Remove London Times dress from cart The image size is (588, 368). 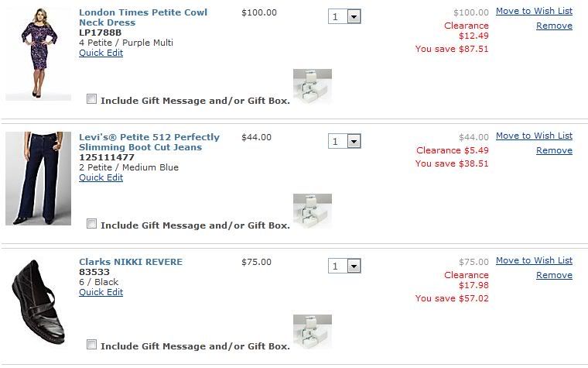click(x=554, y=26)
